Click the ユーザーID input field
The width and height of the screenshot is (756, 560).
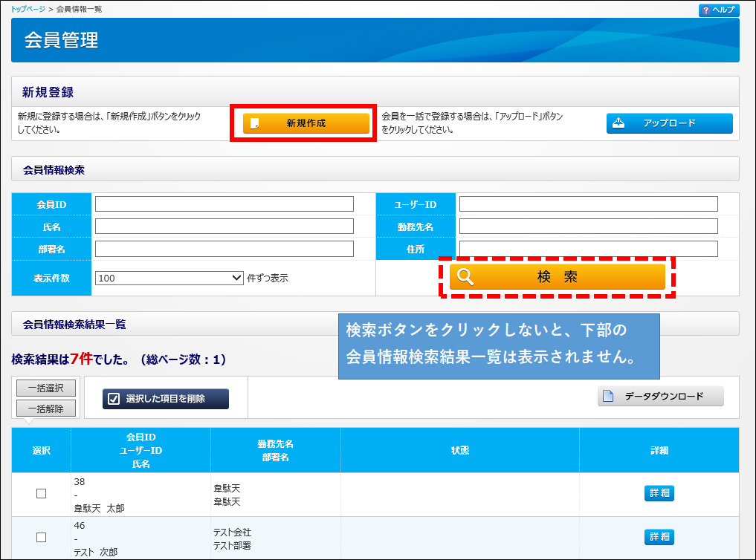click(x=588, y=204)
